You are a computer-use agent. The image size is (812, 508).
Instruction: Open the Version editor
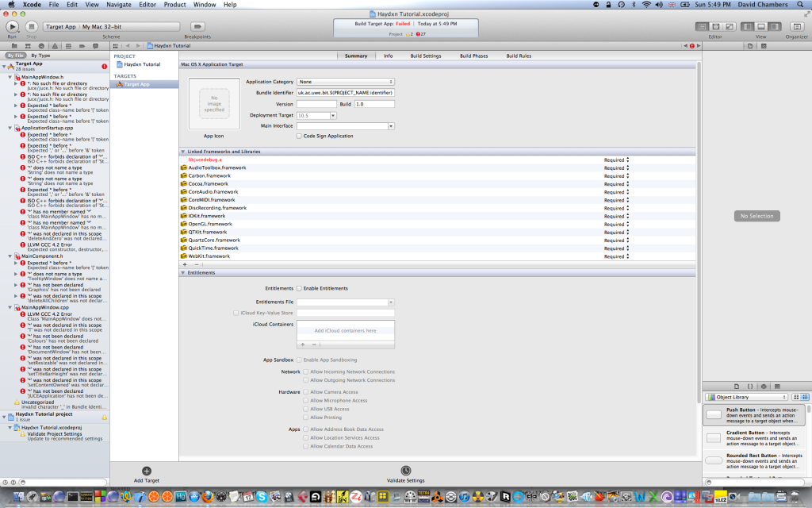730,26
